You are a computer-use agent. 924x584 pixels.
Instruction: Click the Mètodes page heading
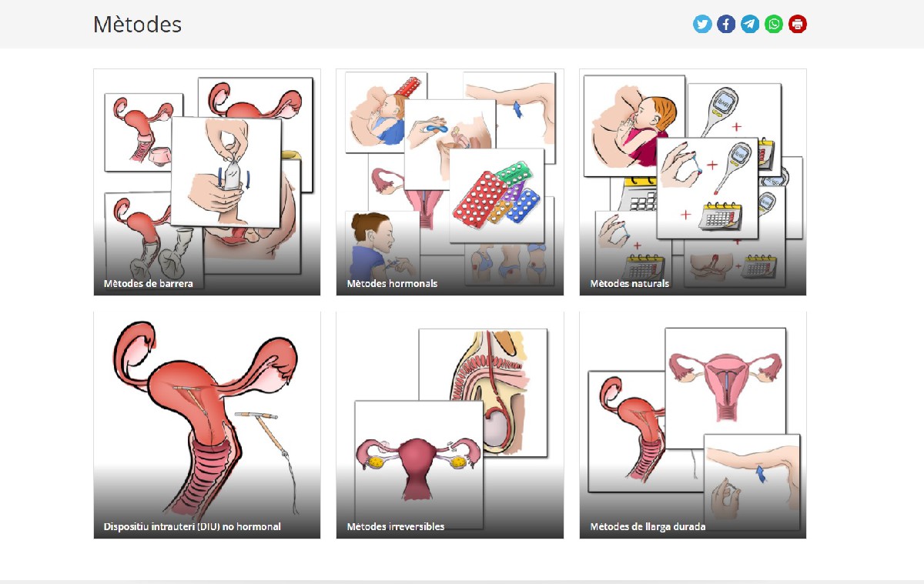[x=137, y=24]
